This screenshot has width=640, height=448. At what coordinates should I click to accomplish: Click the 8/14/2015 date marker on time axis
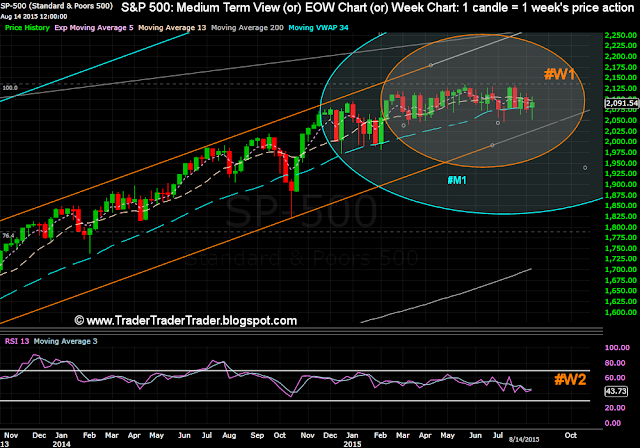coord(524,439)
